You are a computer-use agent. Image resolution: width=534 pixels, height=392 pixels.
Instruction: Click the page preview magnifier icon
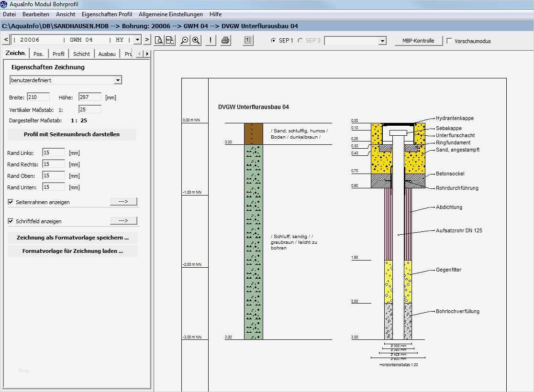point(159,41)
